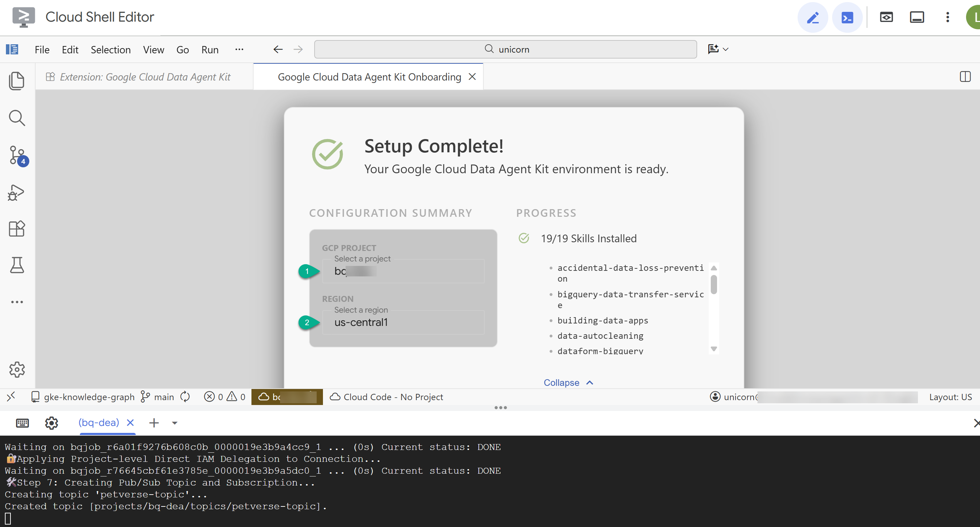Go back in editor history

click(278, 49)
